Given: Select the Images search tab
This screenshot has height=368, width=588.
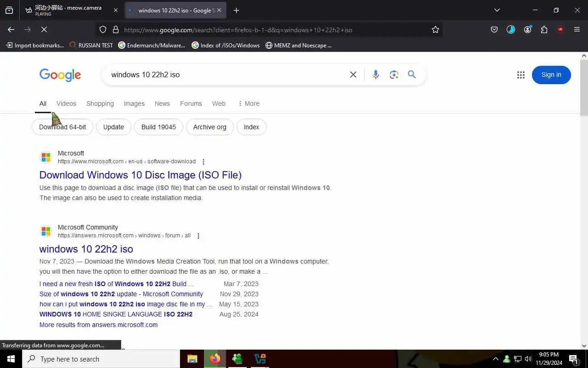Looking at the screenshot, I should coord(134,103).
